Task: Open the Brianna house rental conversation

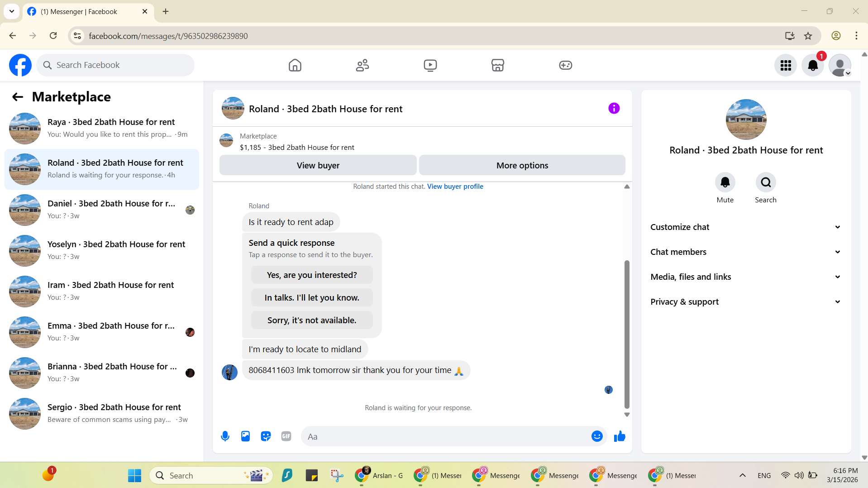Action: pyautogui.click(x=102, y=373)
